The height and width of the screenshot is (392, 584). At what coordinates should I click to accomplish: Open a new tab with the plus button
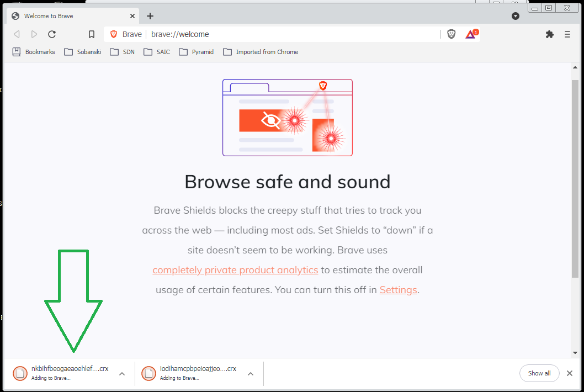tap(150, 16)
